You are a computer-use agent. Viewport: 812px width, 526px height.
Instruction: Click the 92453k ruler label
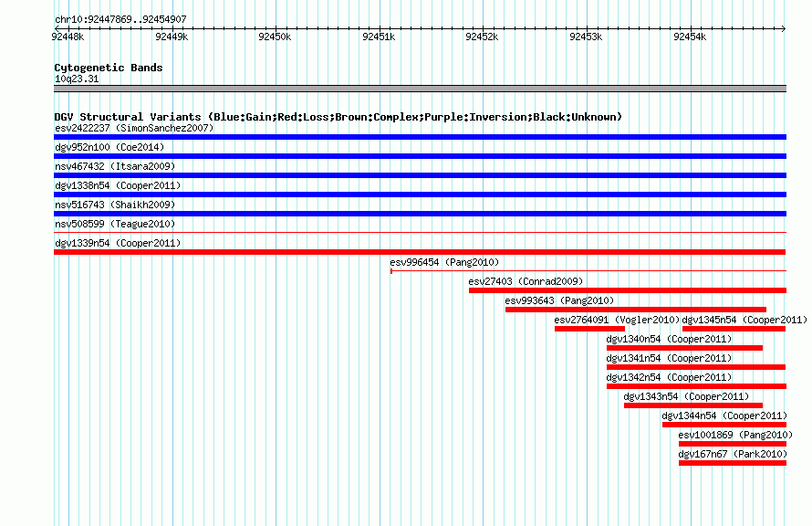(586, 37)
